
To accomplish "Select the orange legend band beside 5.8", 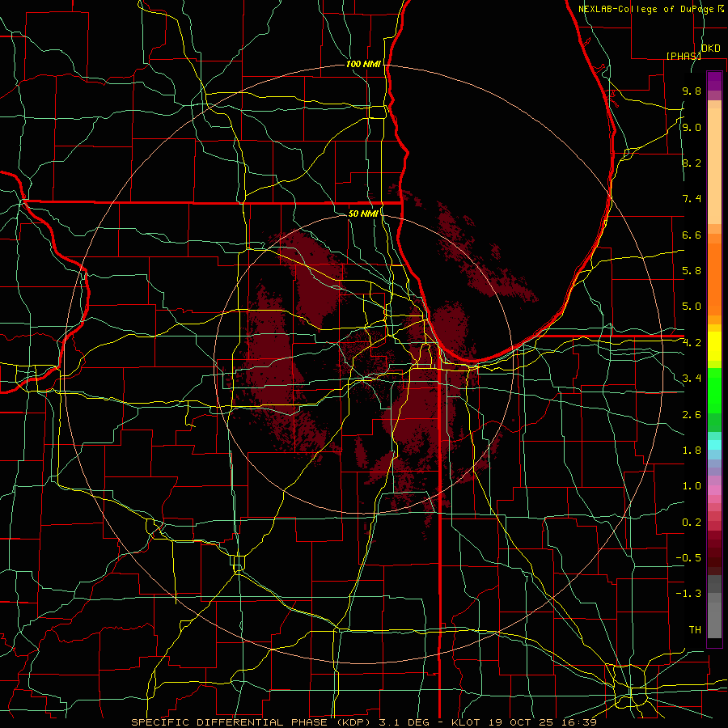I will point(714,279).
